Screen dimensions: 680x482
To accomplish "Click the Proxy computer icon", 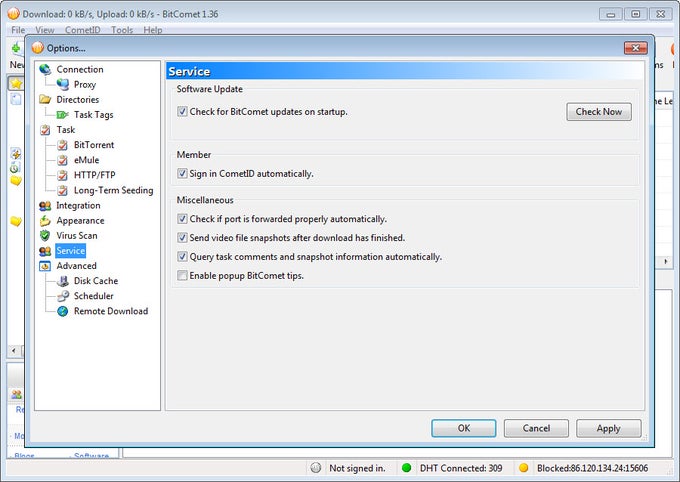I will (62, 85).
